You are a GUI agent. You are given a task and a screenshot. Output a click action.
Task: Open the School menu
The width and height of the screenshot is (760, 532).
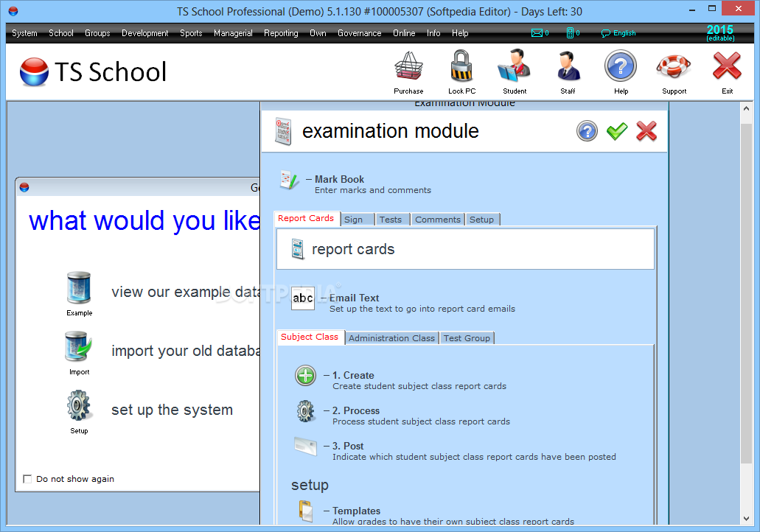click(x=61, y=33)
